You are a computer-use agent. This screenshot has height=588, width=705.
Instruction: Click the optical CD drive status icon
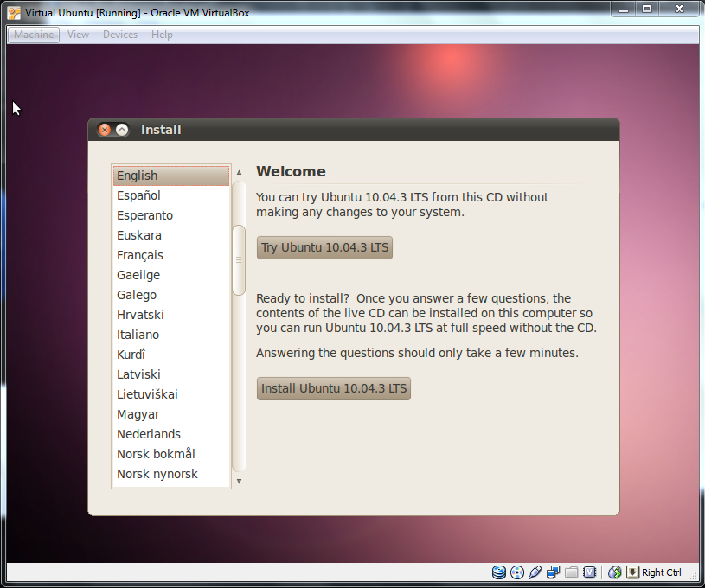(517, 572)
